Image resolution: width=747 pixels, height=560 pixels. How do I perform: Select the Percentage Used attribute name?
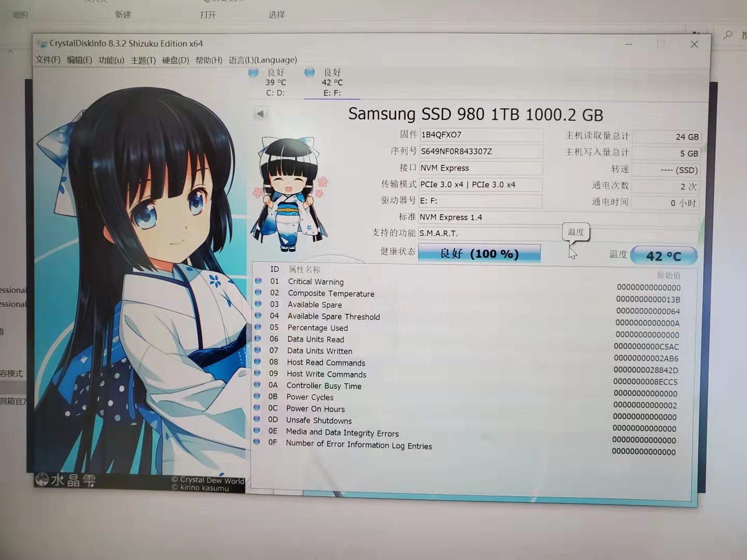point(317,328)
